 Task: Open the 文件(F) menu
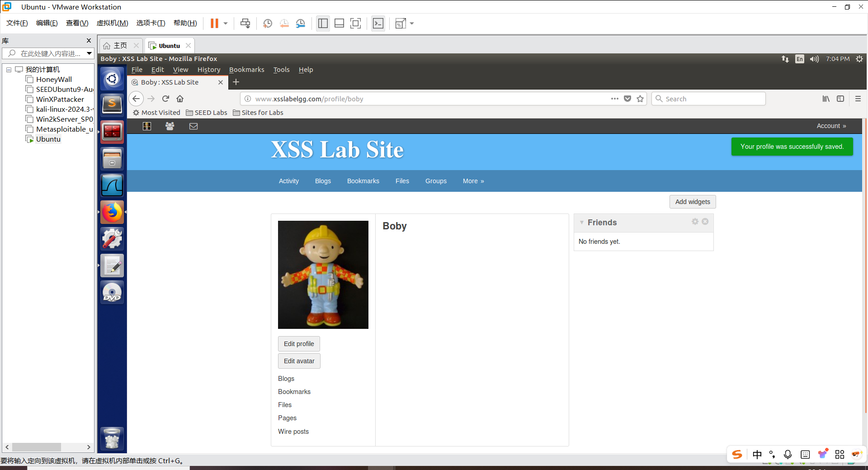tap(17, 23)
